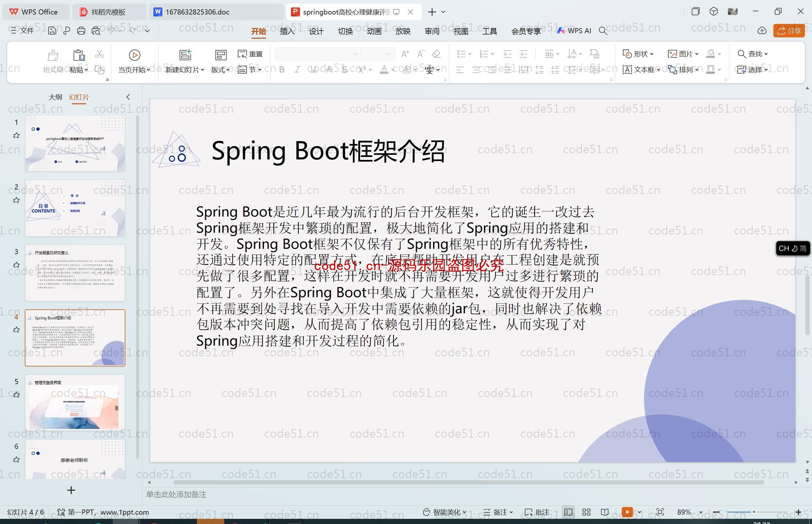812x524 pixels.
Task: Toggle Bold formatting
Action: (282, 70)
